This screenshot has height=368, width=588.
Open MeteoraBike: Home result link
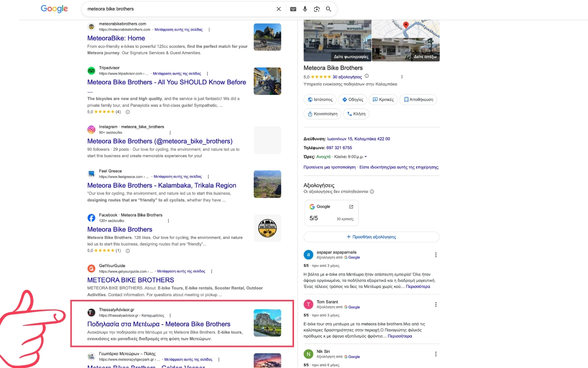[116, 38]
